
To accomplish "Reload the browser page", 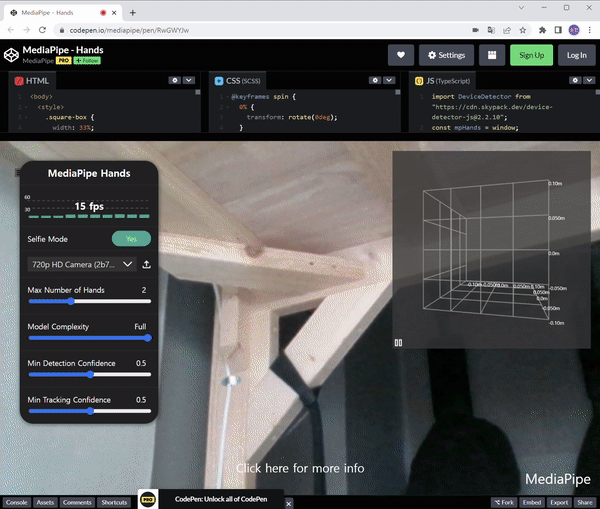I will point(42,30).
